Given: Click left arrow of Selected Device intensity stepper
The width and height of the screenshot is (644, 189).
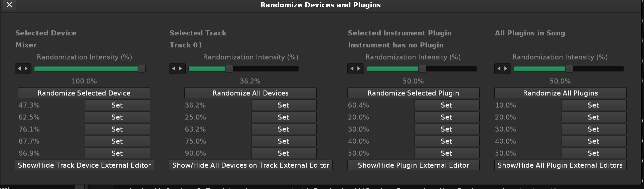Looking at the screenshot, I should click(x=19, y=69).
